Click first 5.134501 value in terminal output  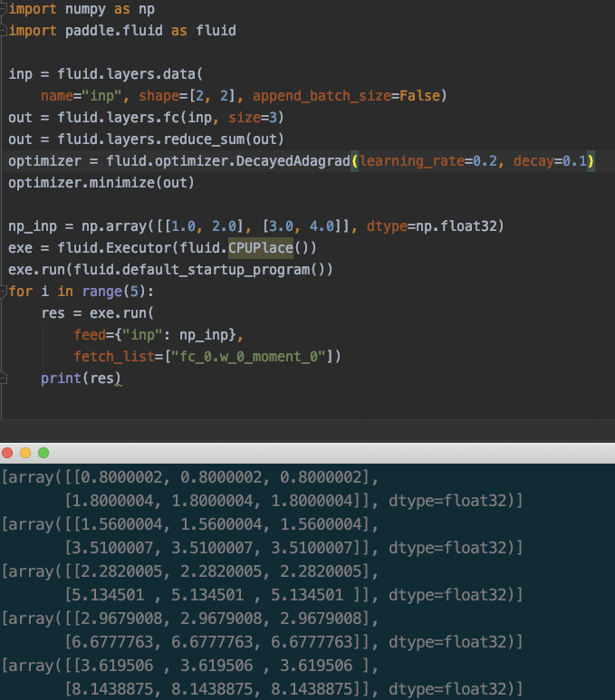[108, 595]
